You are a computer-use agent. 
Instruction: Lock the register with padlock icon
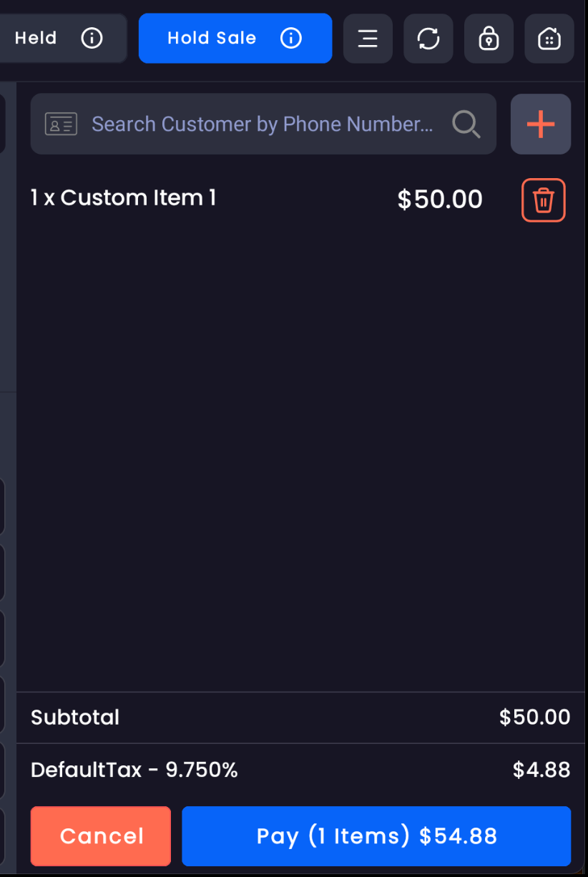(x=489, y=38)
